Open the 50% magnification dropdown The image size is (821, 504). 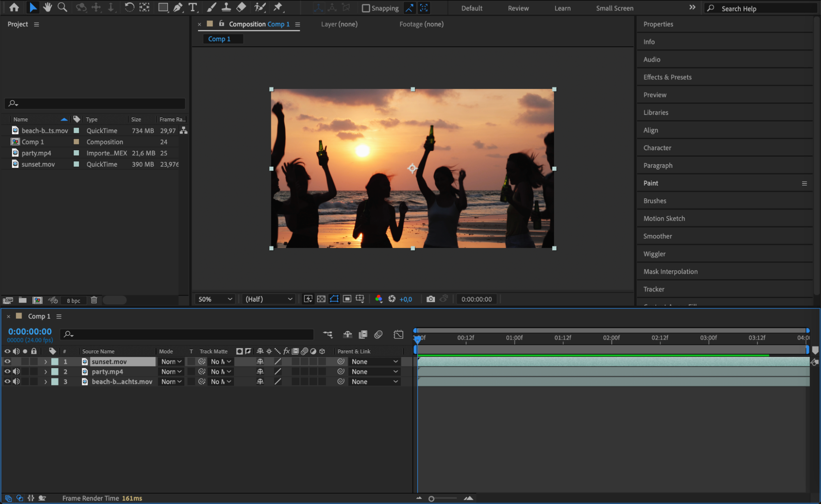click(x=215, y=299)
